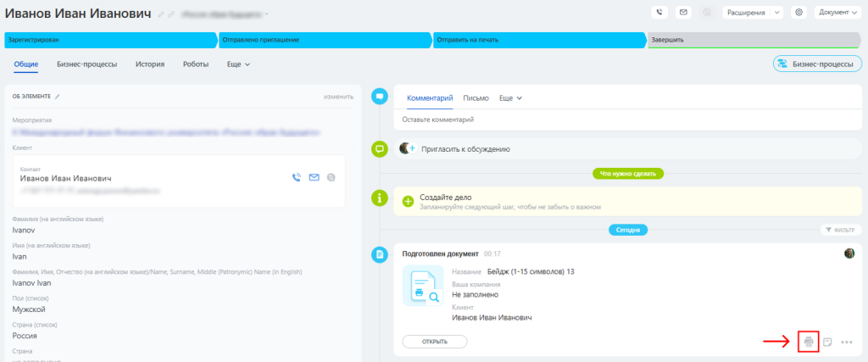Click the Ivan first name field value
The image size is (868, 362).
[19, 256]
